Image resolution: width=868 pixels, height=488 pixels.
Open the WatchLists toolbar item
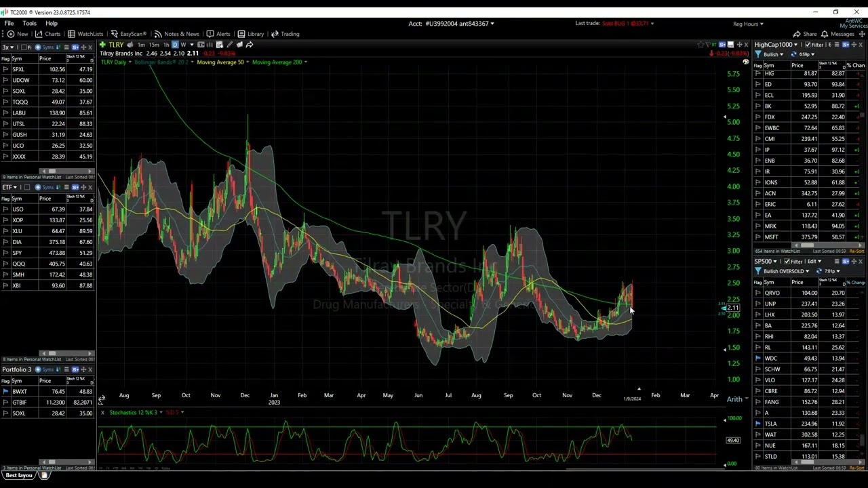[85, 34]
